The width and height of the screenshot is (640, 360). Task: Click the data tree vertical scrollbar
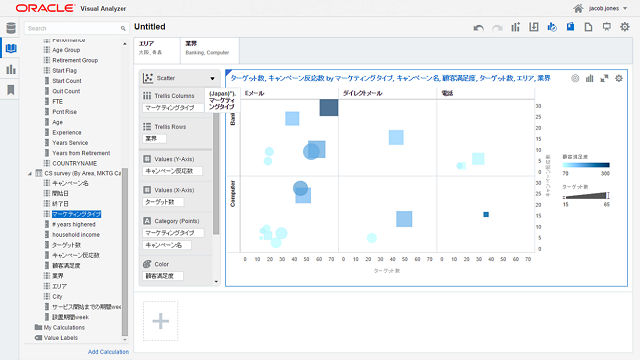pos(125,251)
